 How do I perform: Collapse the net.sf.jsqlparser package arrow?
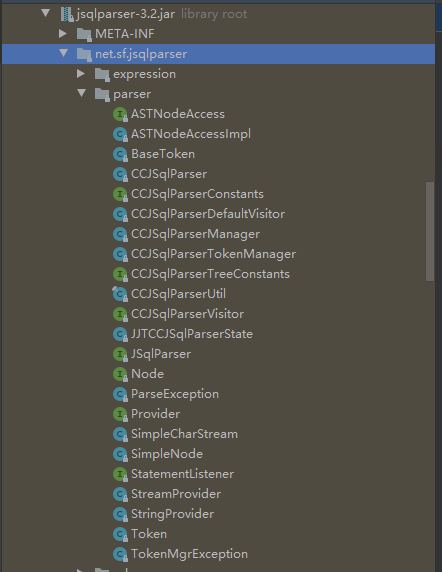[64, 53]
